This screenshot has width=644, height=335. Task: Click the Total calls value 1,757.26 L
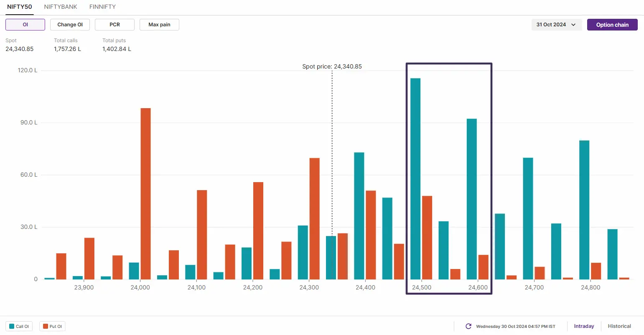[67, 49]
